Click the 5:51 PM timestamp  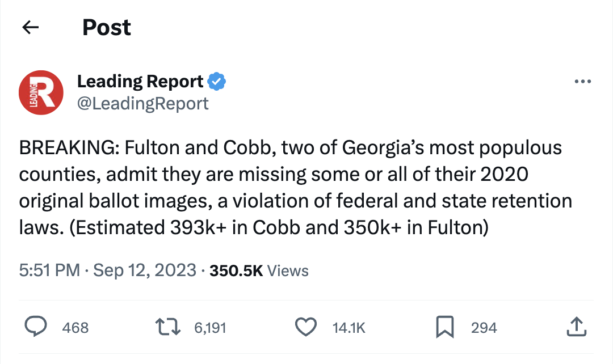click(x=49, y=270)
